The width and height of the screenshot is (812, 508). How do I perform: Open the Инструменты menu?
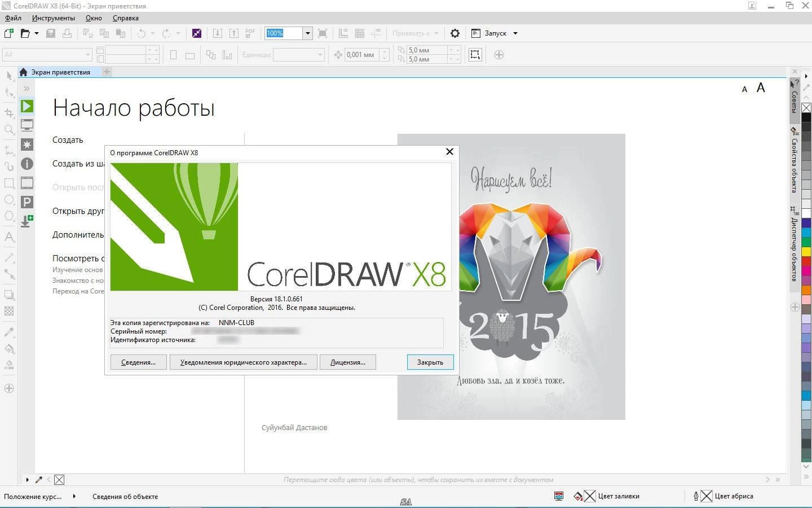(54, 18)
